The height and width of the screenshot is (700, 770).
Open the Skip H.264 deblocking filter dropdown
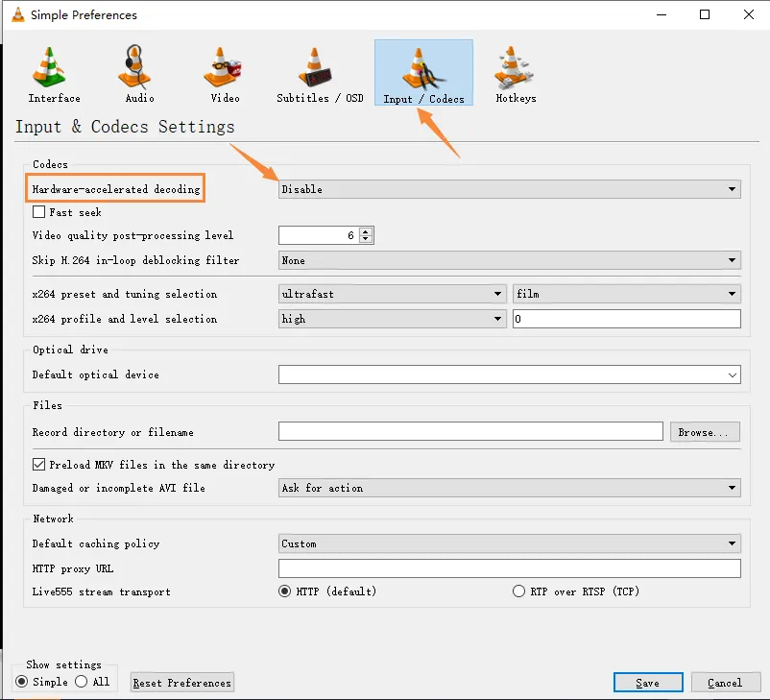click(x=509, y=260)
